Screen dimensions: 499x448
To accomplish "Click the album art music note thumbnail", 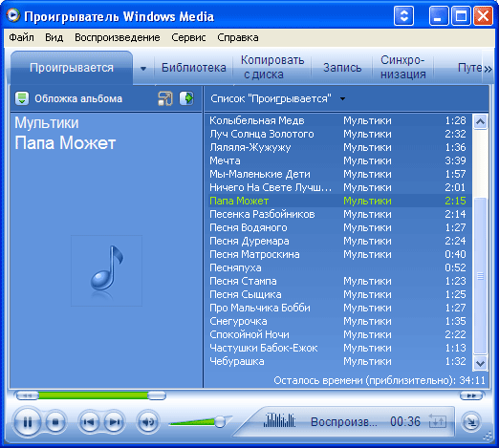I will pyautogui.click(x=106, y=270).
